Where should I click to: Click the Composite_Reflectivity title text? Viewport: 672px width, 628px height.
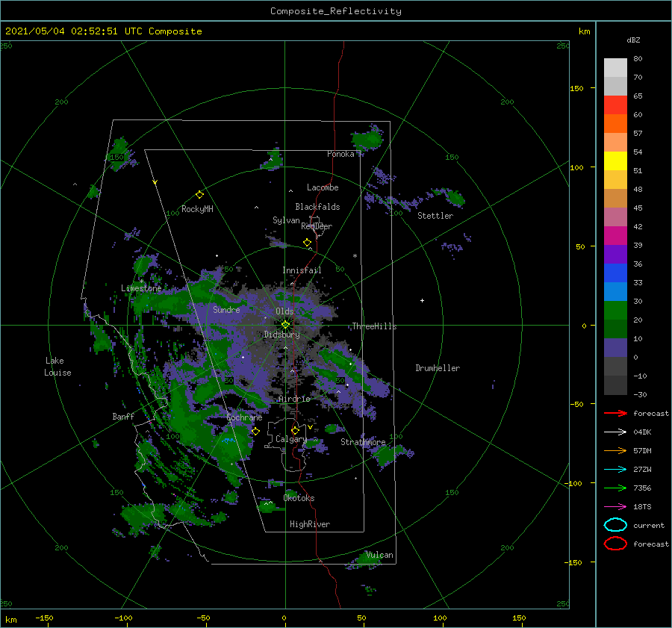coord(336,11)
